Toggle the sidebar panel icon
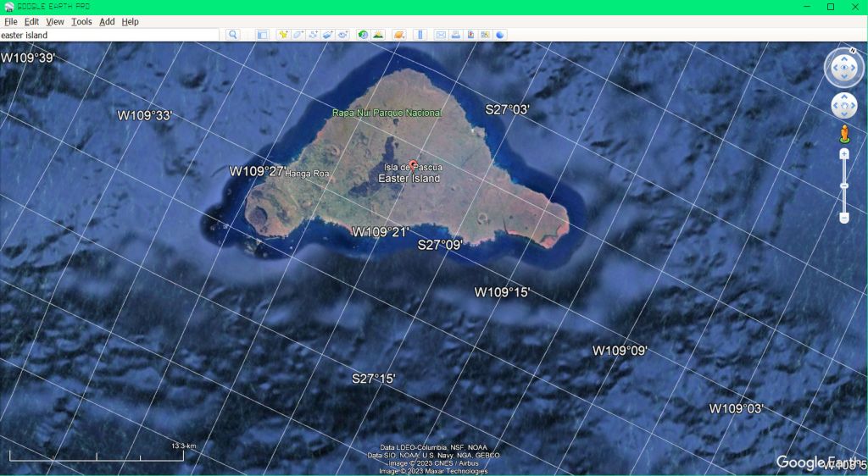The image size is (868, 476). point(262,35)
